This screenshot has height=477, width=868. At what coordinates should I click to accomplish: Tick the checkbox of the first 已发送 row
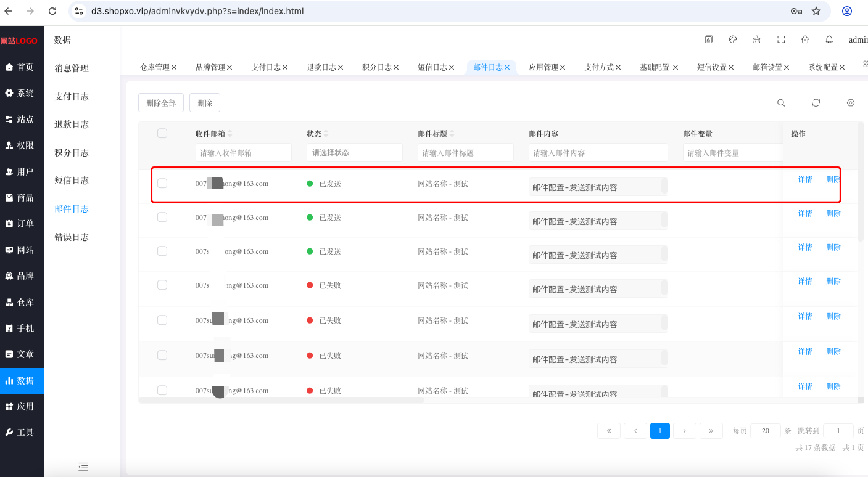(x=162, y=183)
